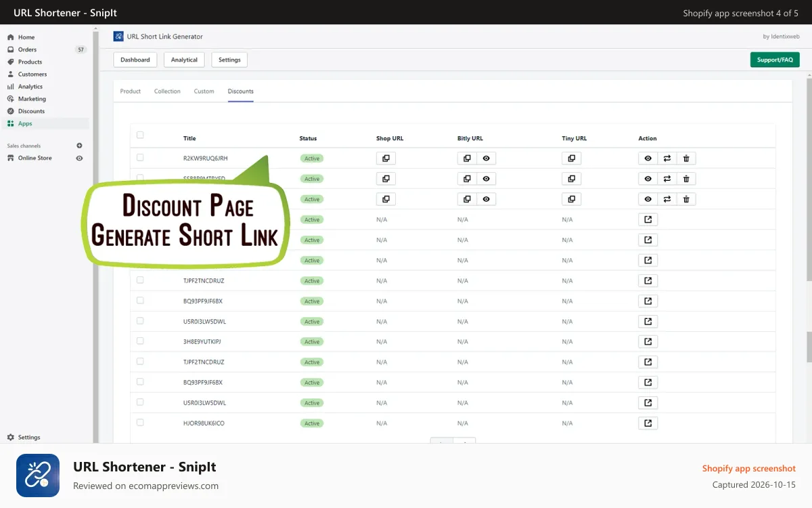Click the bar chart icon beside Analytics
The width and height of the screenshot is (812, 508).
click(x=11, y=87)
